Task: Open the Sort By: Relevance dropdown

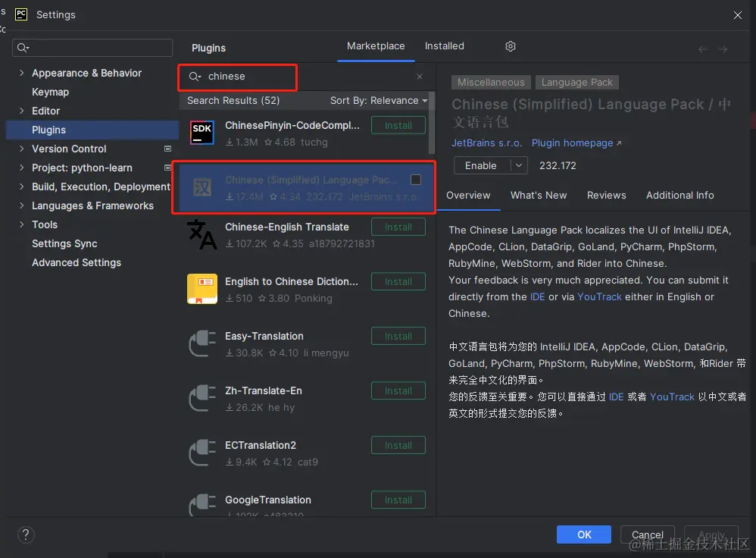Action: click(x=379, y=100)
